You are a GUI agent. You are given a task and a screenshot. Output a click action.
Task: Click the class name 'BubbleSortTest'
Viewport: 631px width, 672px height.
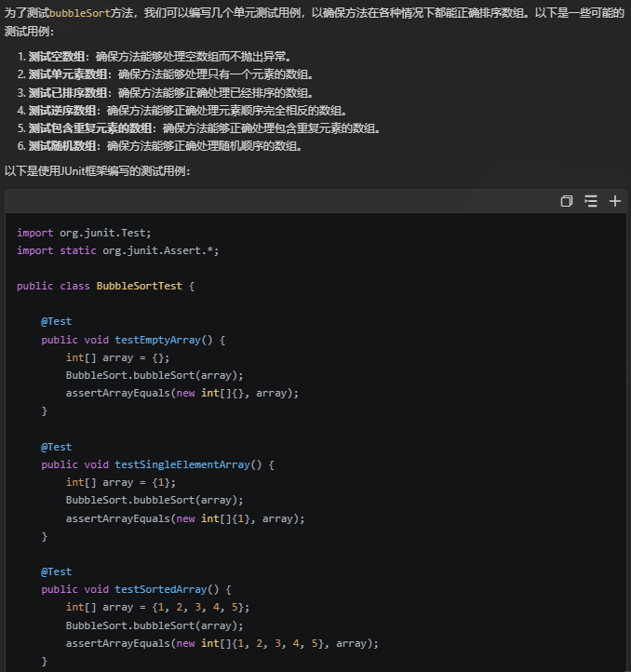coord(140,286)
